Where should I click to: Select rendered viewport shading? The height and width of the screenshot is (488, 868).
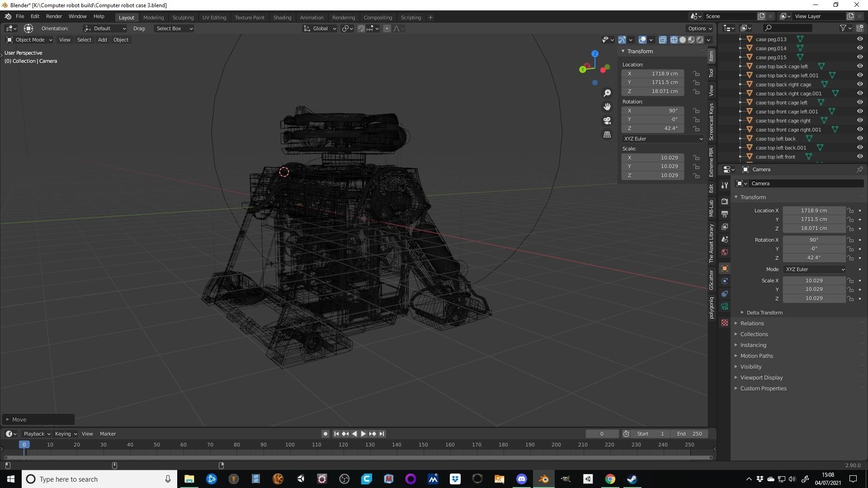coord(700,40)
